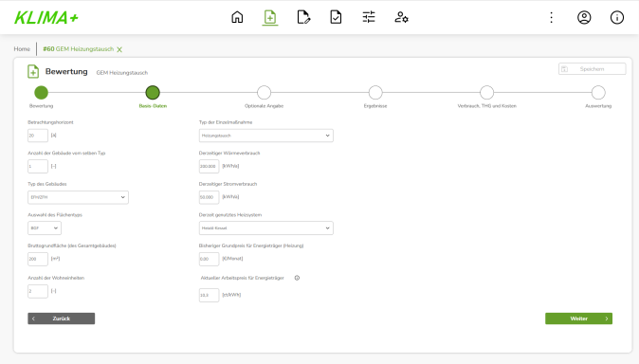
Task: Open the three-dot more options menu
Action: [552, 17]
